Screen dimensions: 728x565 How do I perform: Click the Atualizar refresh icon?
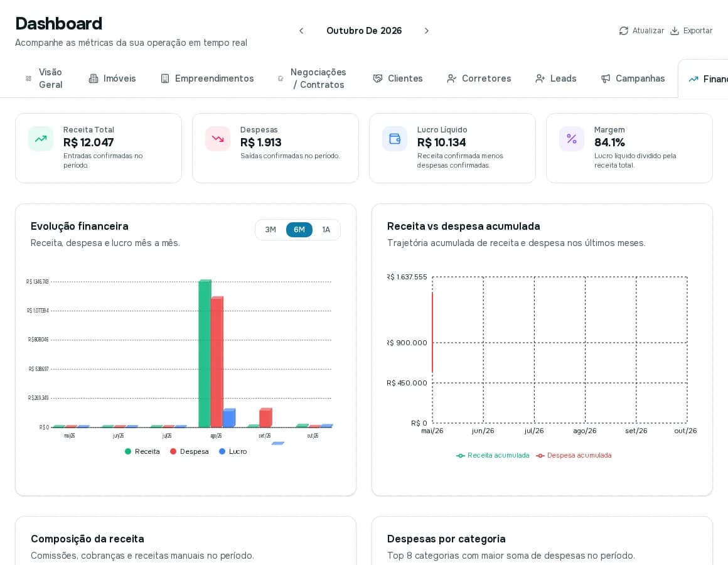point(624,31)
